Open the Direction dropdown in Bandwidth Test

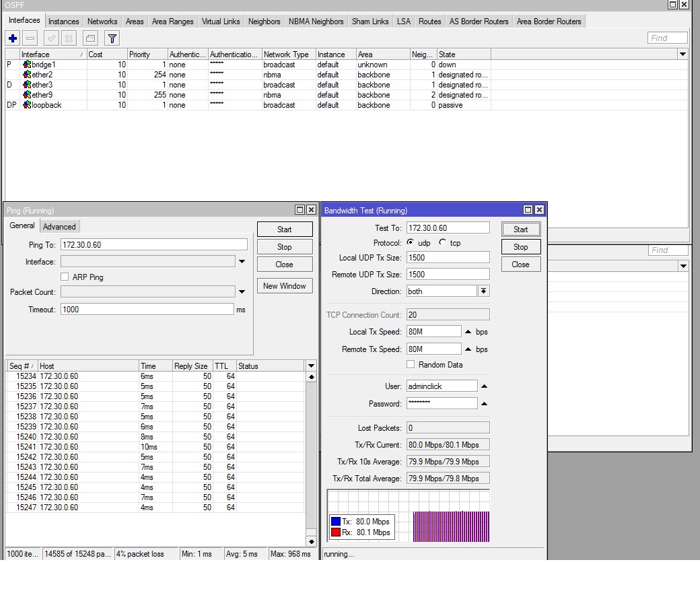pos(483,291)
